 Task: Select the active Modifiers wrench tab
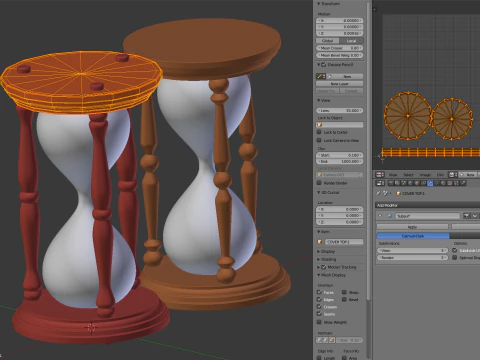point(430,183)
